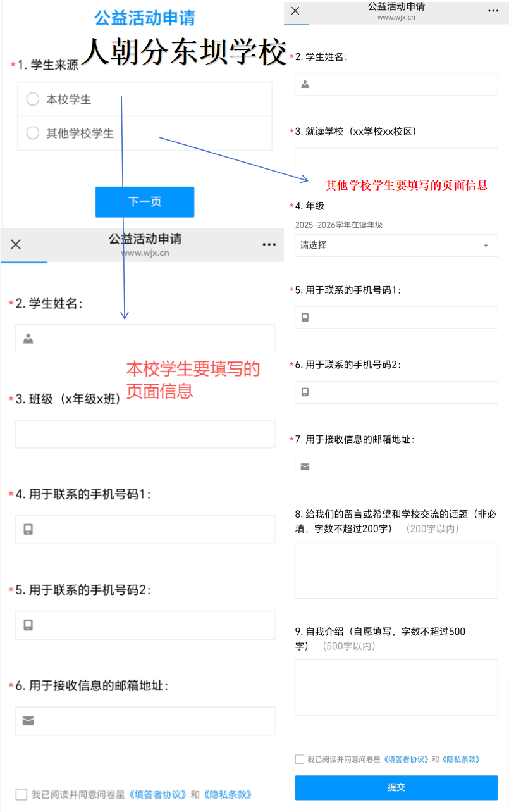Click the phone icon in question 4 手机号码1
Viewport: 509px width, 812px height.
click(28, 529)
